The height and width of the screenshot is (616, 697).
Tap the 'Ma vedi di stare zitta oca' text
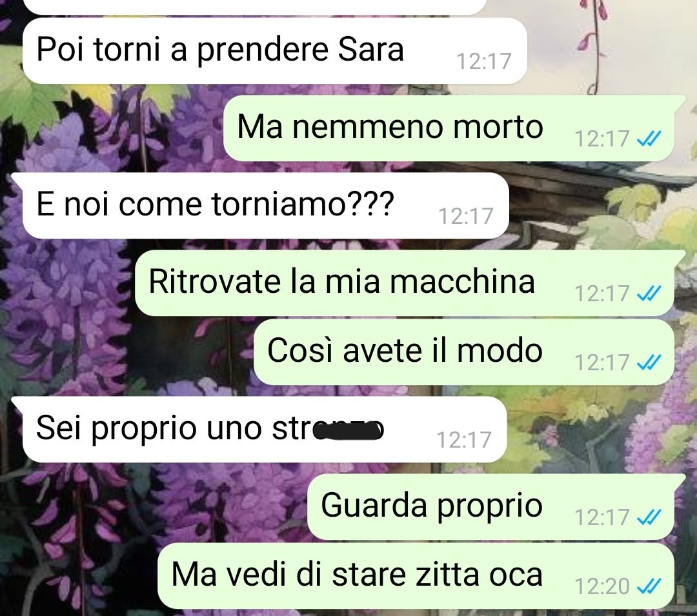coord(357,575)
